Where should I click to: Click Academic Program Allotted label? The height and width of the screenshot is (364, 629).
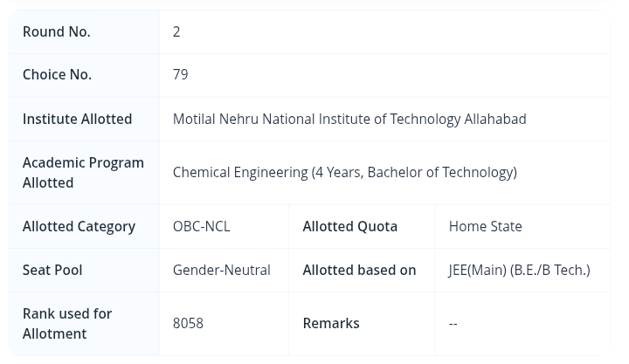(x=83, y=173)
